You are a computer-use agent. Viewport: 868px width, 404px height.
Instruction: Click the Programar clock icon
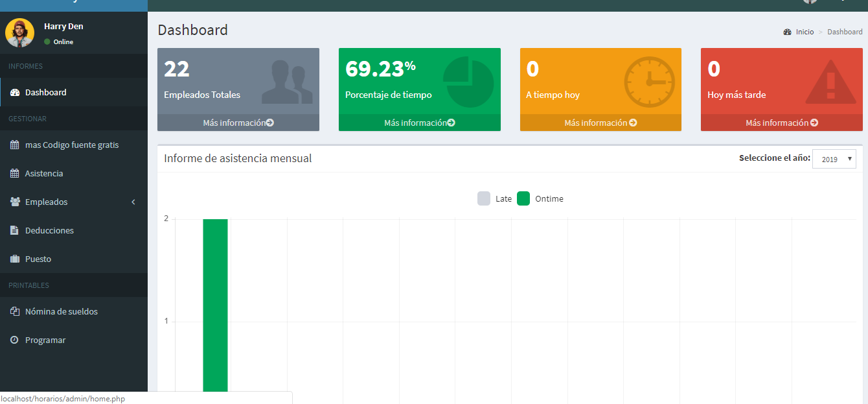point(14,340)
